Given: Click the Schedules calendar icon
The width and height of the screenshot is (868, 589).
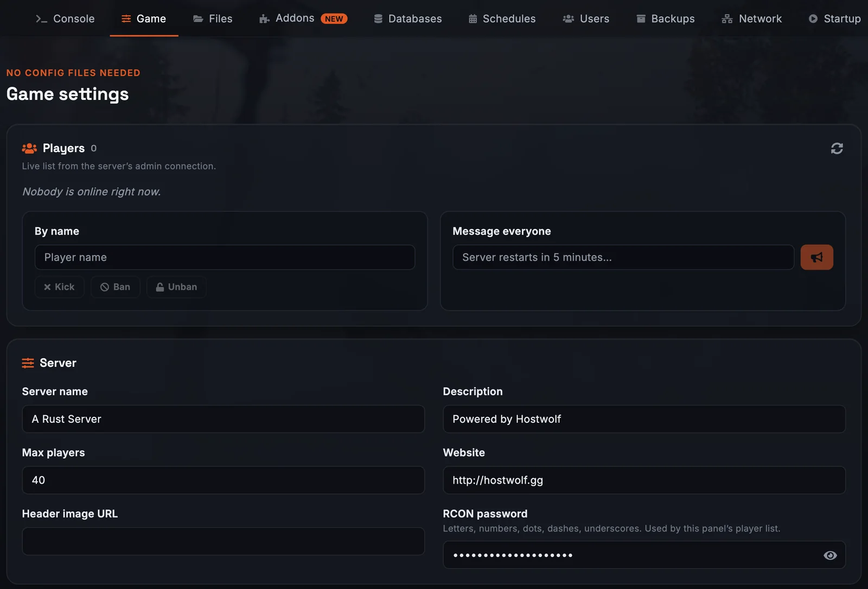Looking at the screenshot, I should tap(473, 19).
